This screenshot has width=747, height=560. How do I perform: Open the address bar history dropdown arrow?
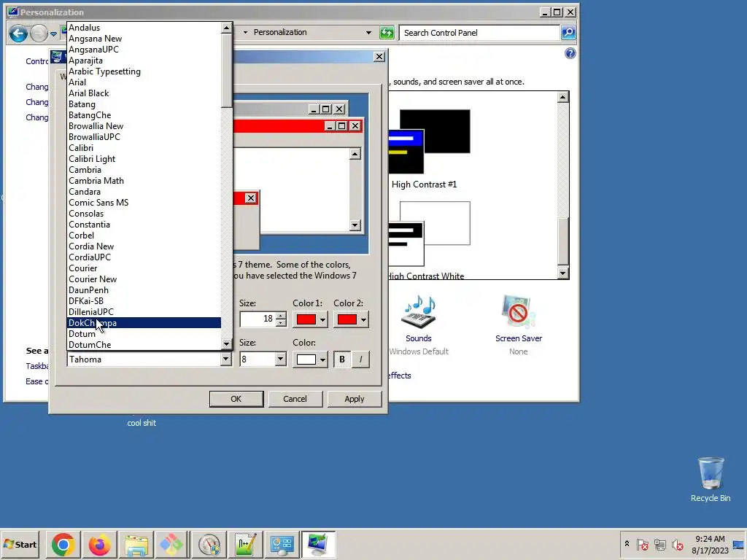click(368, 33)
